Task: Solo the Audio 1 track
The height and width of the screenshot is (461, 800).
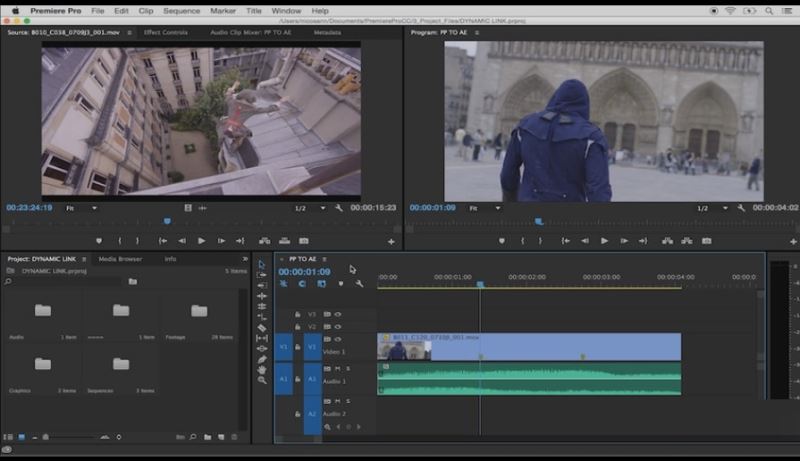Action: (x=348, y=368)
